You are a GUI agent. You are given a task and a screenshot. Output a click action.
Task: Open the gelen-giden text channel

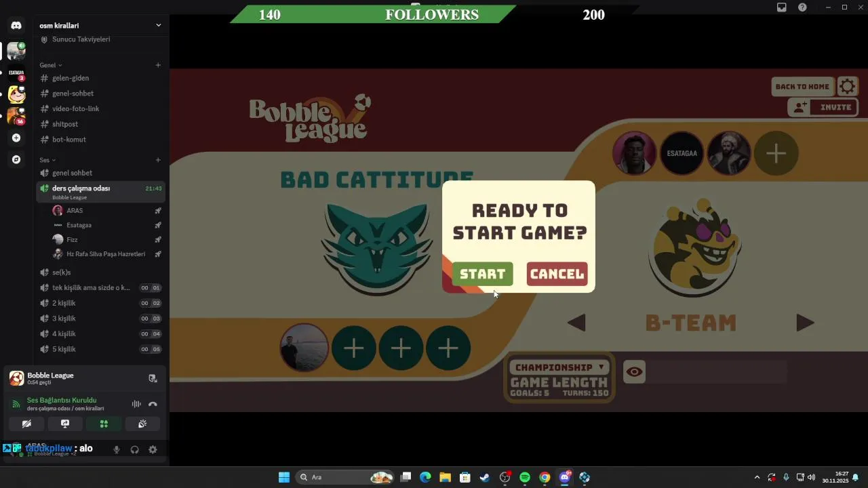click(100, 78)
